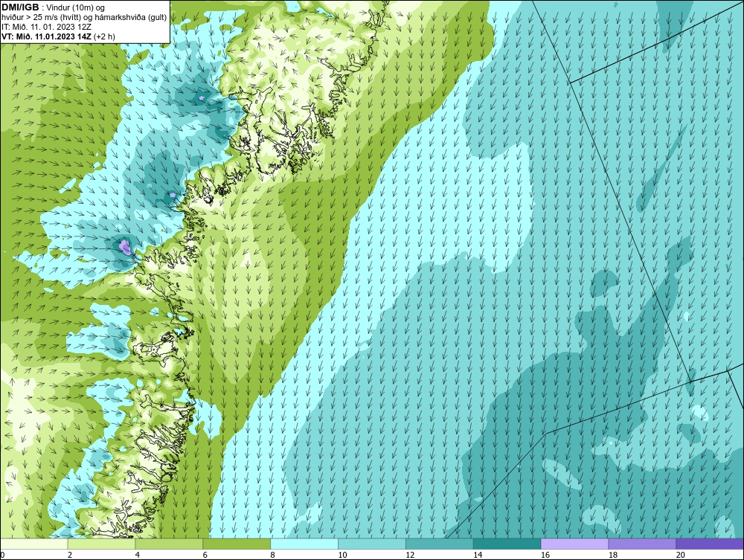744x560 pixels.
Task: Click the scale label "0"
Action: tap(2, 555)
